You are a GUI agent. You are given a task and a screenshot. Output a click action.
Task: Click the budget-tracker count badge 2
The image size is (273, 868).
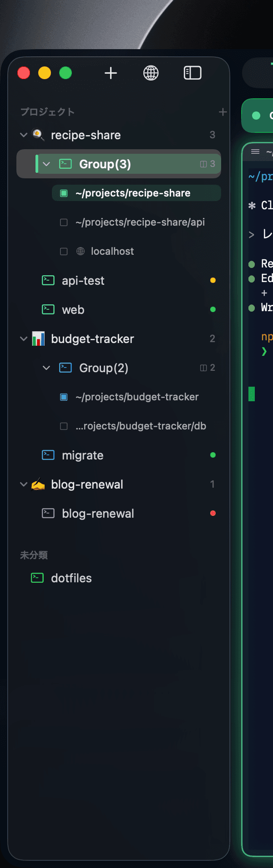point(212,338)
